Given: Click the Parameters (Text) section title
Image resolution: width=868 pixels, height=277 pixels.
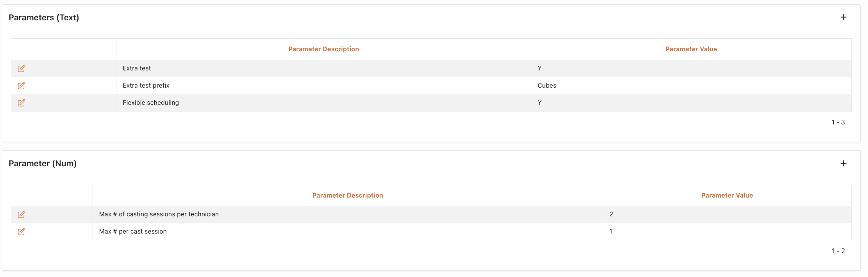Looking at the screenshot, I should tap(44, 18).
